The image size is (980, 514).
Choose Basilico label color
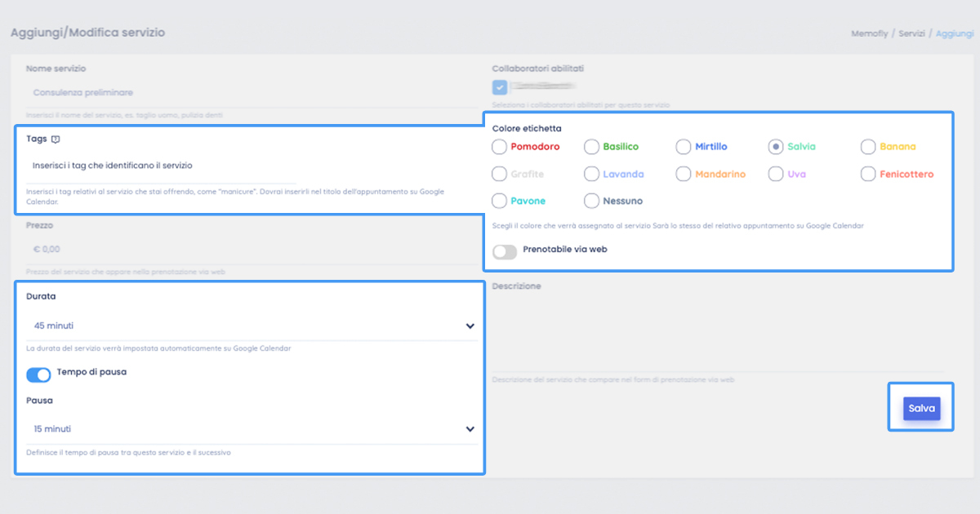(x=591, y=147)
